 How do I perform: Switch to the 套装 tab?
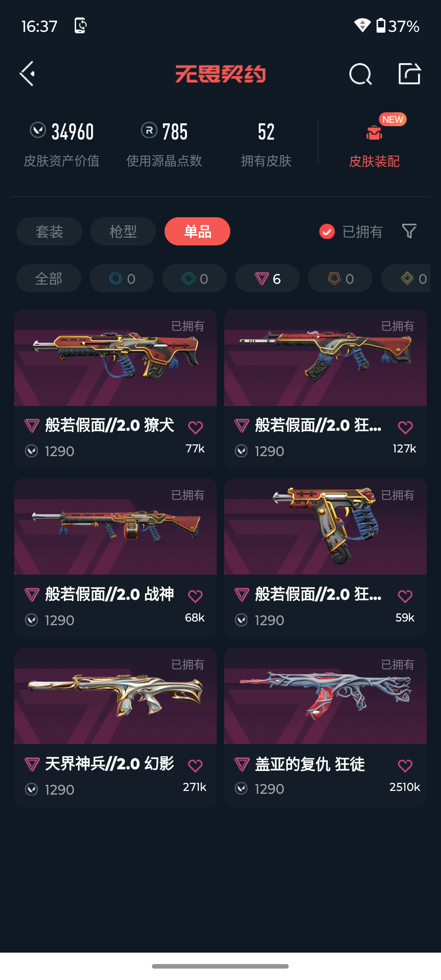(x=49, y=232)
